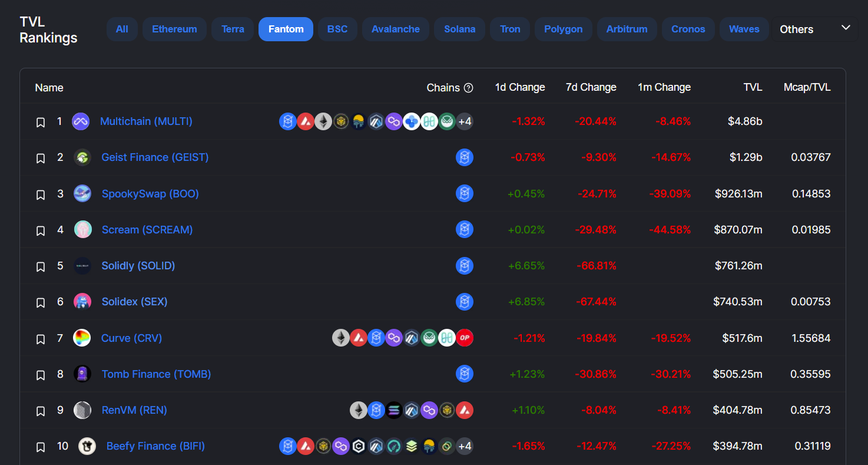This screenshot has height=465, width=868.
Task: Bookmark the Tomb Finance row
Action: [x=41, y=375]
